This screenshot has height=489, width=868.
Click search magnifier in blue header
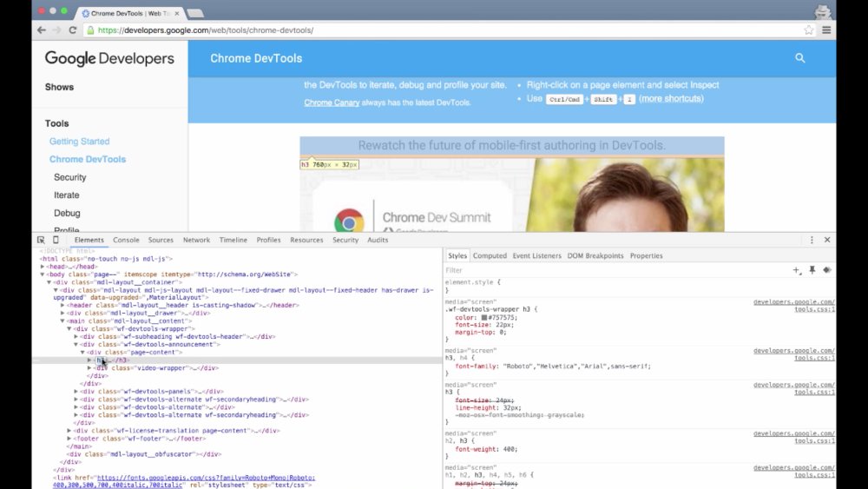click(x=800, y=57)
